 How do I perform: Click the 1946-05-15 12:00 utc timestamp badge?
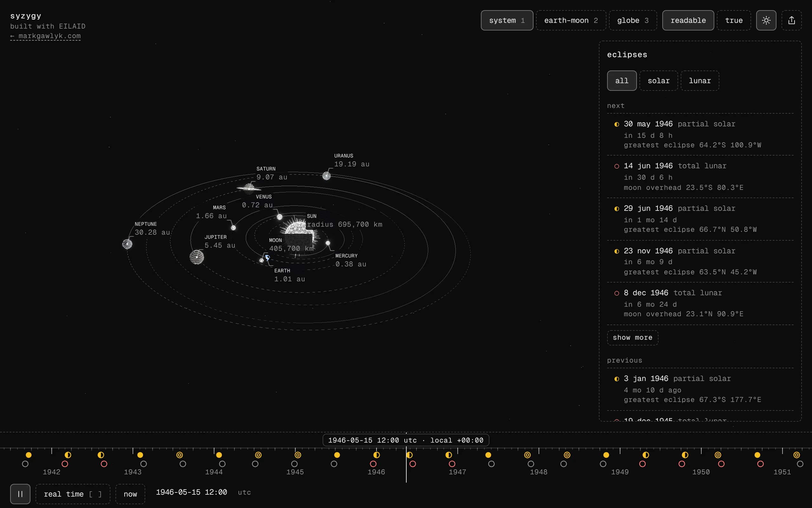click(x=406, y=440)
